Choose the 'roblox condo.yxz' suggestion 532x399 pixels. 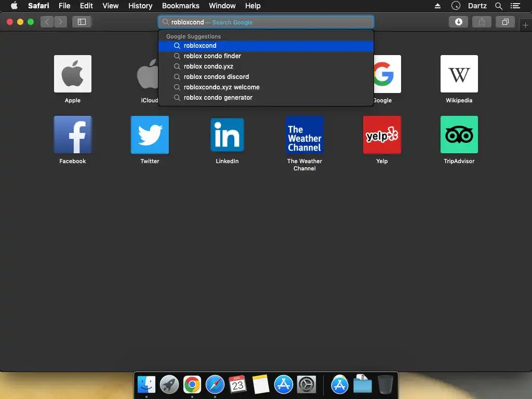(266, 66)
